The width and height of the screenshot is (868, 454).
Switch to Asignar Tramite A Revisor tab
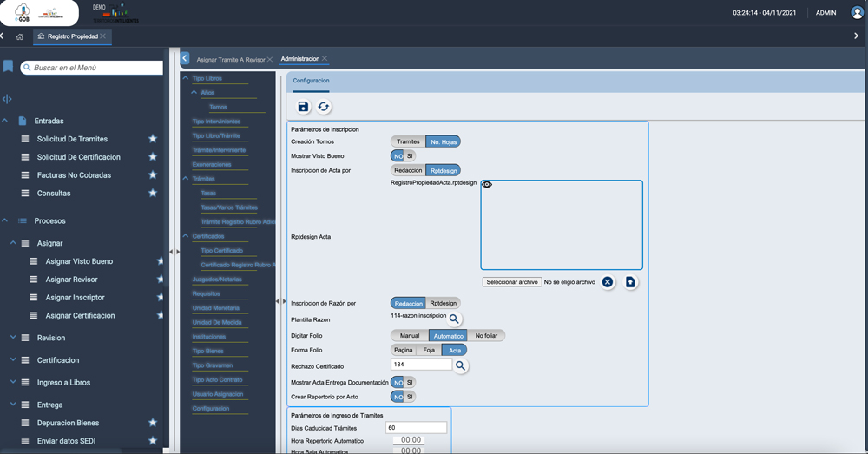[230, 59]
